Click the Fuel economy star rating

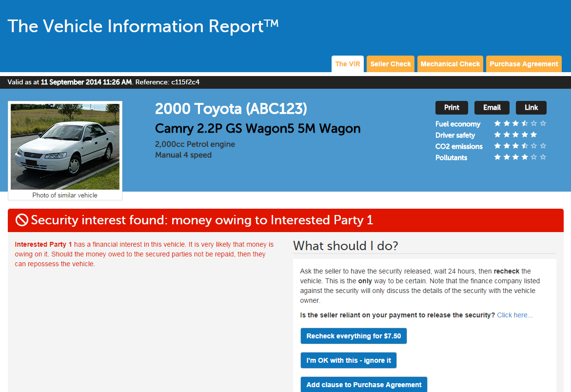[520, 123]
